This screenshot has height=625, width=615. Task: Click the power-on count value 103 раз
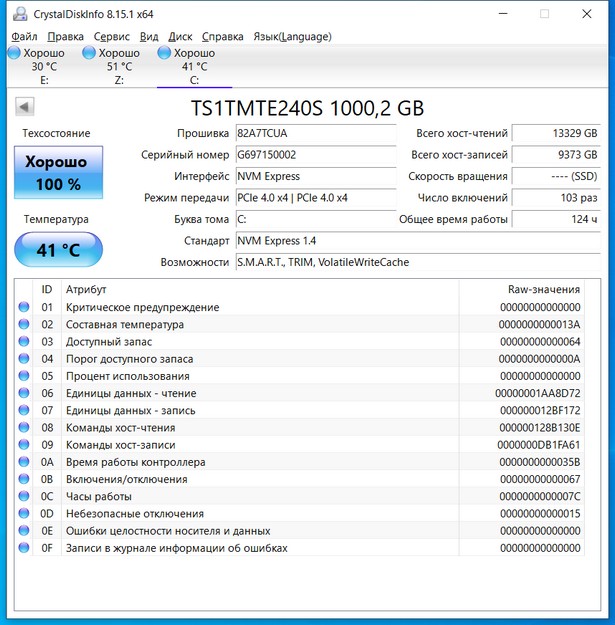tap(556, 198)
